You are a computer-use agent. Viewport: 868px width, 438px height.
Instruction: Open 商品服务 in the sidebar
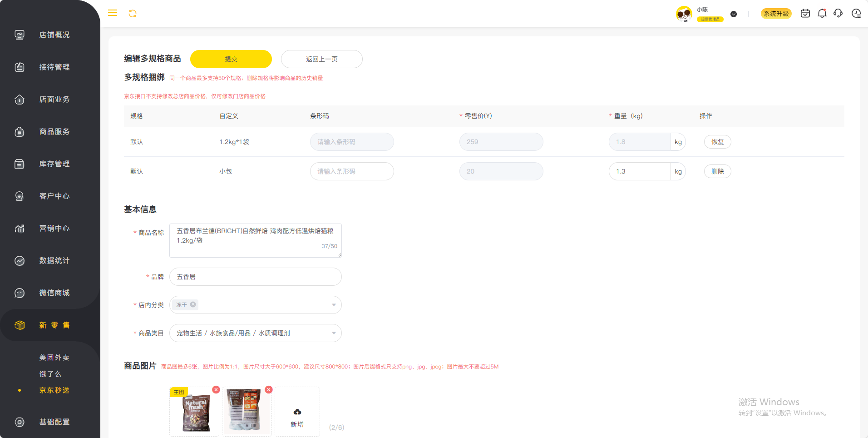point(54,132)
